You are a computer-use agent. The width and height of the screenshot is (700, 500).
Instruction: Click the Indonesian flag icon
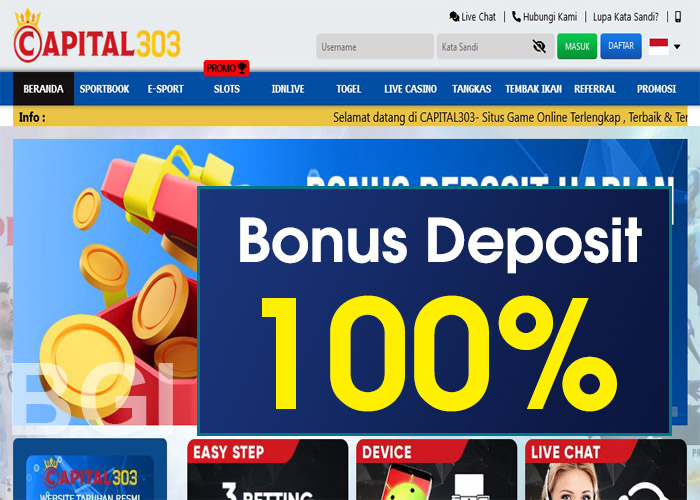pyautogui.click(x=658, y=46)
